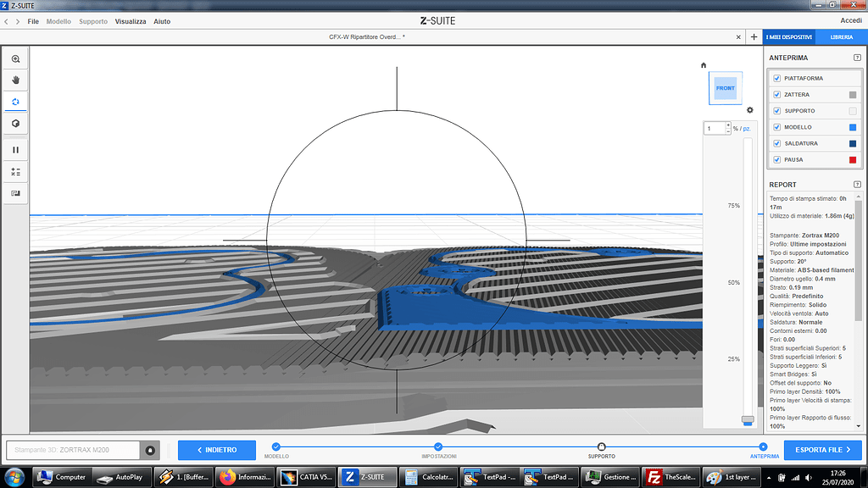Close the CFX-W Ripartitore tab
868x488 pixels.
(738, 37)
